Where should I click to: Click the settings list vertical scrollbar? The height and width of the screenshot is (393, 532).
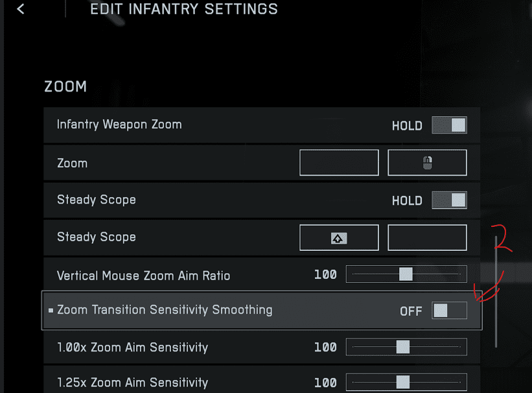(x=496, y=292)
